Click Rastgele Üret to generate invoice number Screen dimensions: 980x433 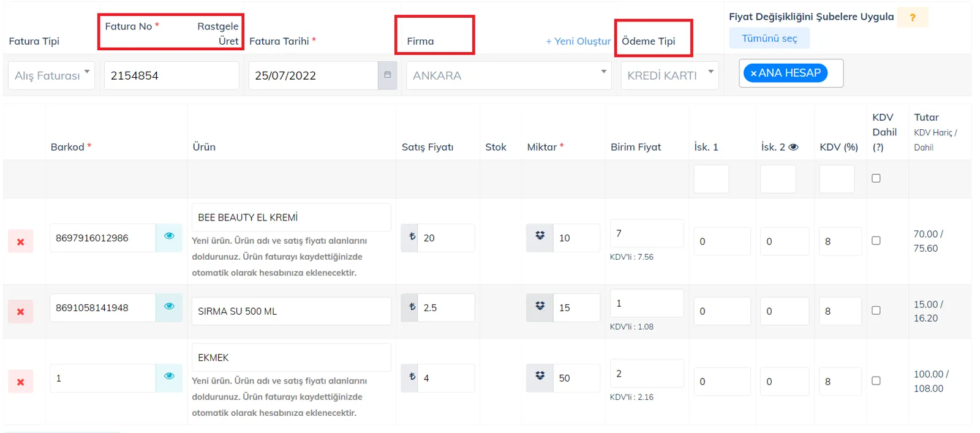tap(218, 34)
